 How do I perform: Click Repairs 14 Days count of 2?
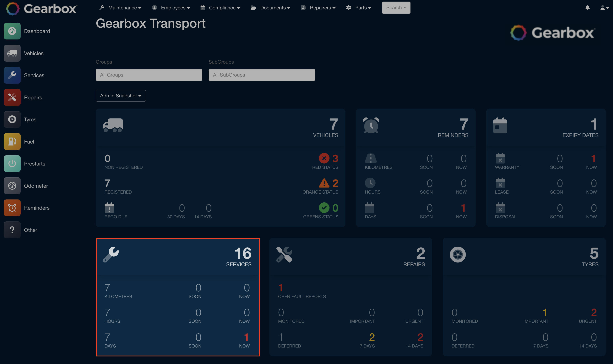[420, 337]
